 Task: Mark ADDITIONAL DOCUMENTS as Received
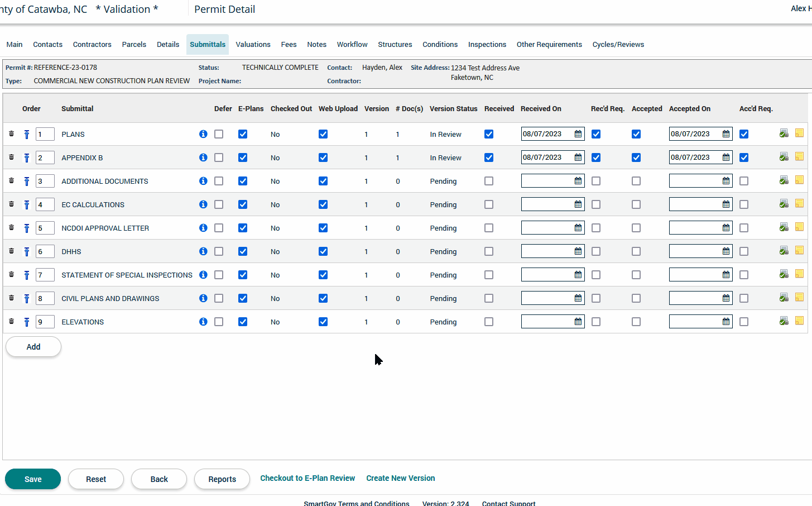tap(489, 181)
